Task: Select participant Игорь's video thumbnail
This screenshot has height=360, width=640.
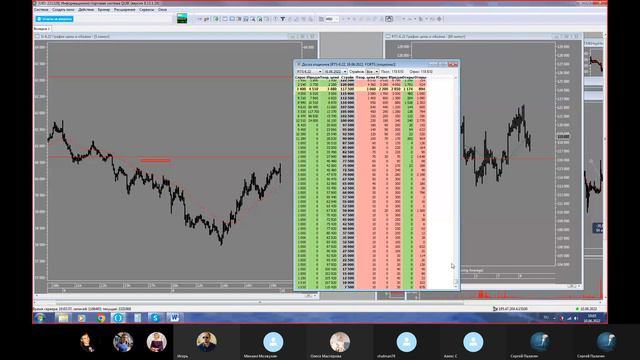Action: coord(207,342)
